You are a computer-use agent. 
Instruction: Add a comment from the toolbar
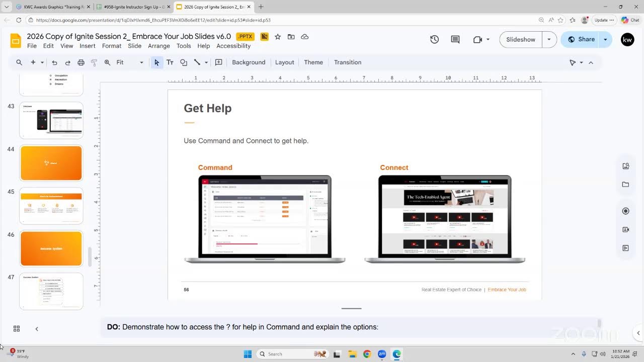pyautogui.click(x=218, y=62)
